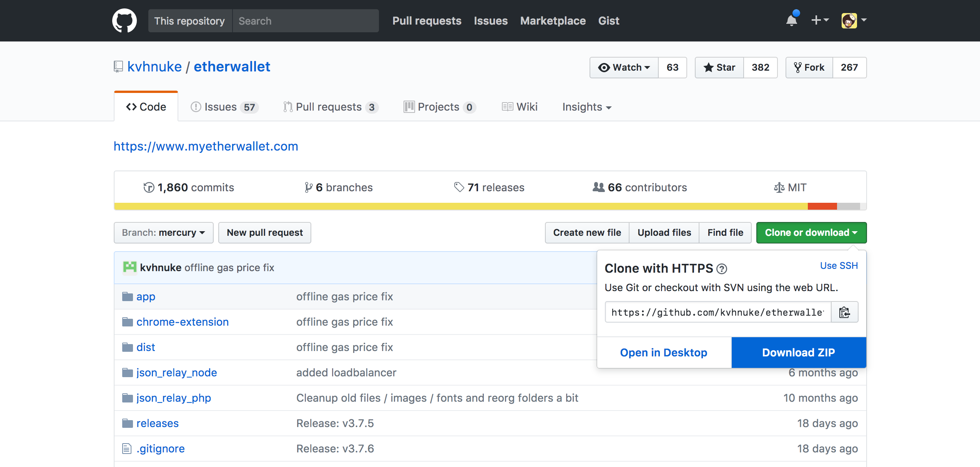Open the myetherwallet.com link
This screenshot has width=980, height=467.
[206, 146]
